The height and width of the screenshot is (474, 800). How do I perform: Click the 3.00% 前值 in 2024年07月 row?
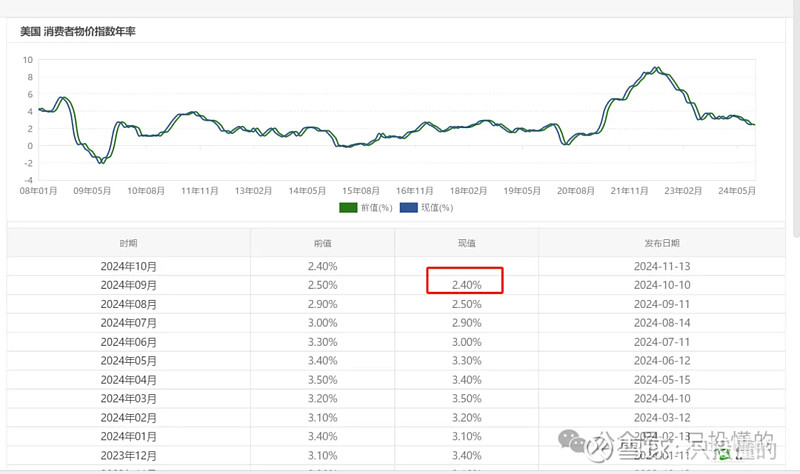(x=322, y=323)
